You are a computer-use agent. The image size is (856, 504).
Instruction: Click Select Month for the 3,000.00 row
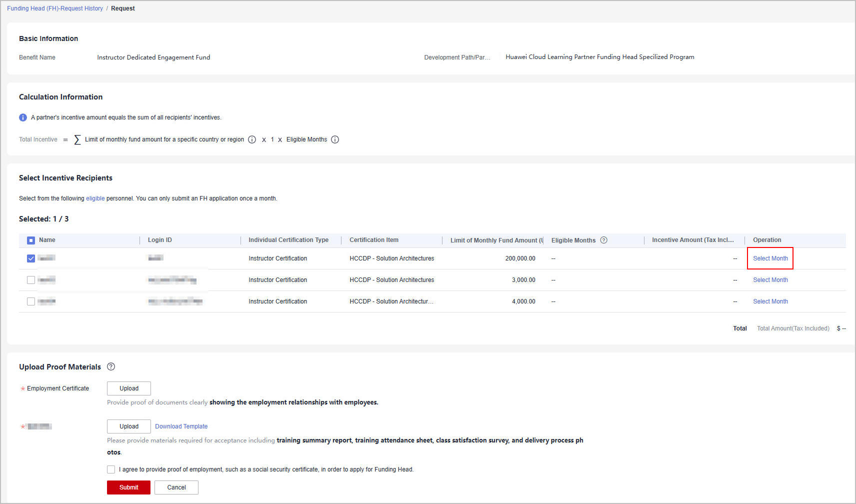pos(770,280)
